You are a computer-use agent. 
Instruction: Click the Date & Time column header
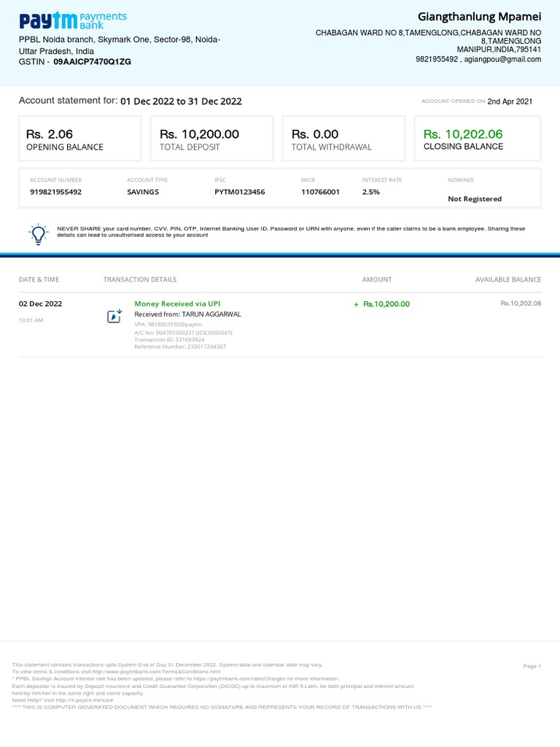[x=39, y=279]
